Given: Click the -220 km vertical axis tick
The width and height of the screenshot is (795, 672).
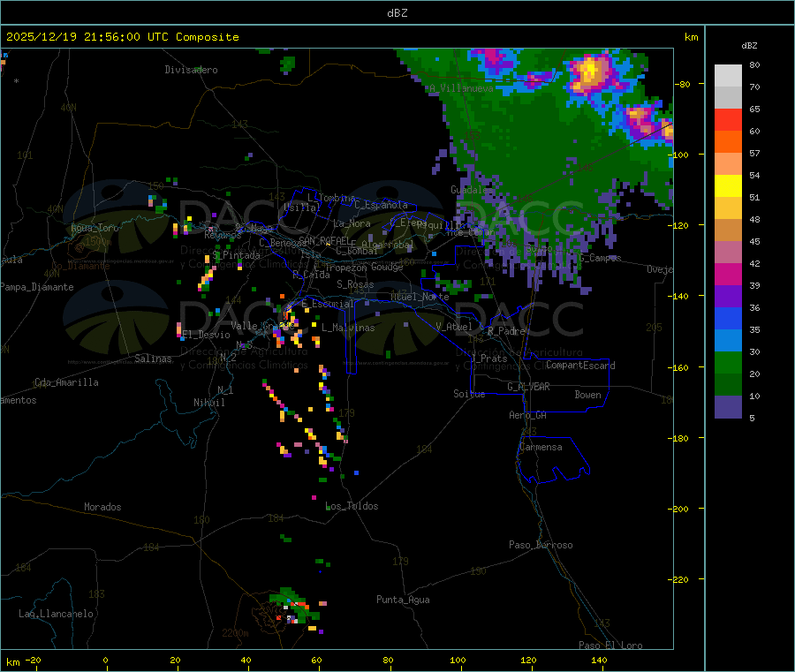Looking at the screenshot, I should [x=680, y=579].
